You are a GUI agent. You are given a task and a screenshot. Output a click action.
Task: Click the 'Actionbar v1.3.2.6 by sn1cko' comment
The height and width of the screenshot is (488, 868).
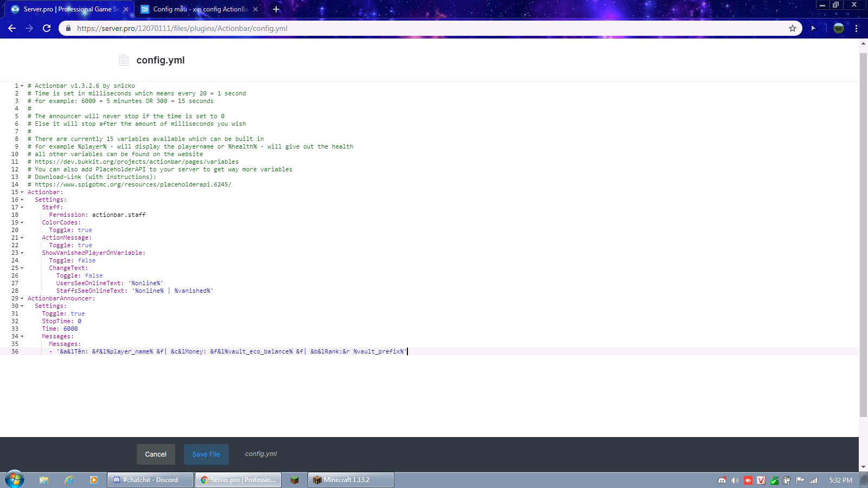pyautogui.click(x=81, y=86)
